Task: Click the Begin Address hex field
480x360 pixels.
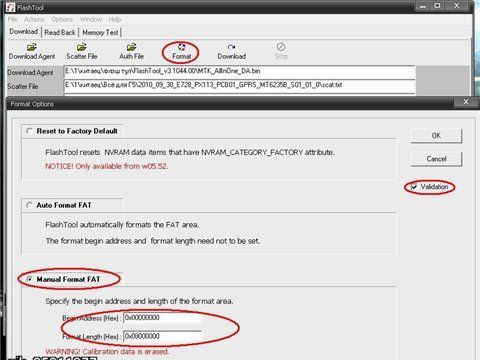Action: coord(162,318)
